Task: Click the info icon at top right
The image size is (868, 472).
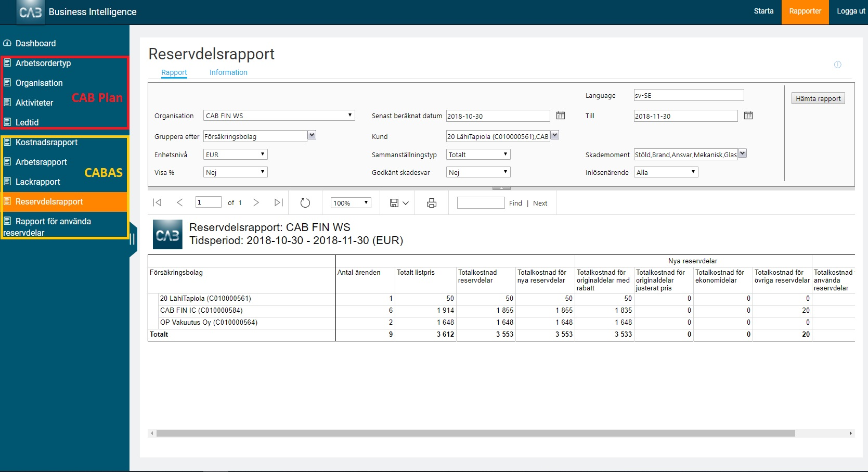Action: pyautogui.click(x=837, y=65)
